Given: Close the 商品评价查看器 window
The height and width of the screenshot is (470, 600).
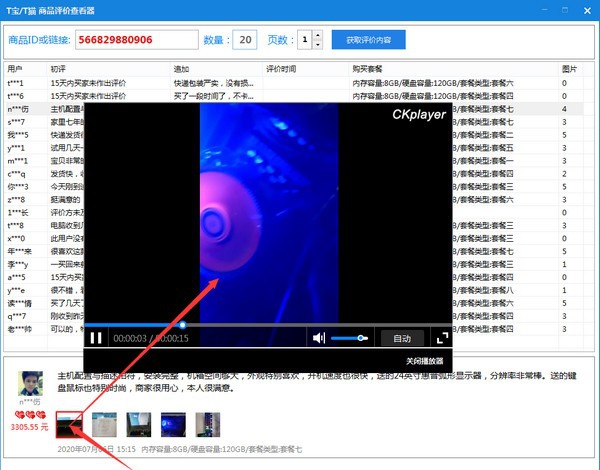Looking at the screenshot, I should click(x=587, y=11).
